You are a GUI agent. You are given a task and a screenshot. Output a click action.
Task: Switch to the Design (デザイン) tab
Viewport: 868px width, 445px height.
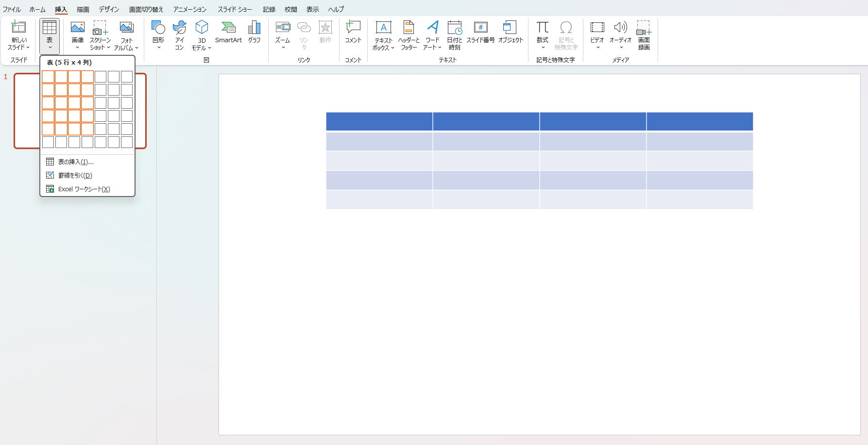[x=109, y=9]
